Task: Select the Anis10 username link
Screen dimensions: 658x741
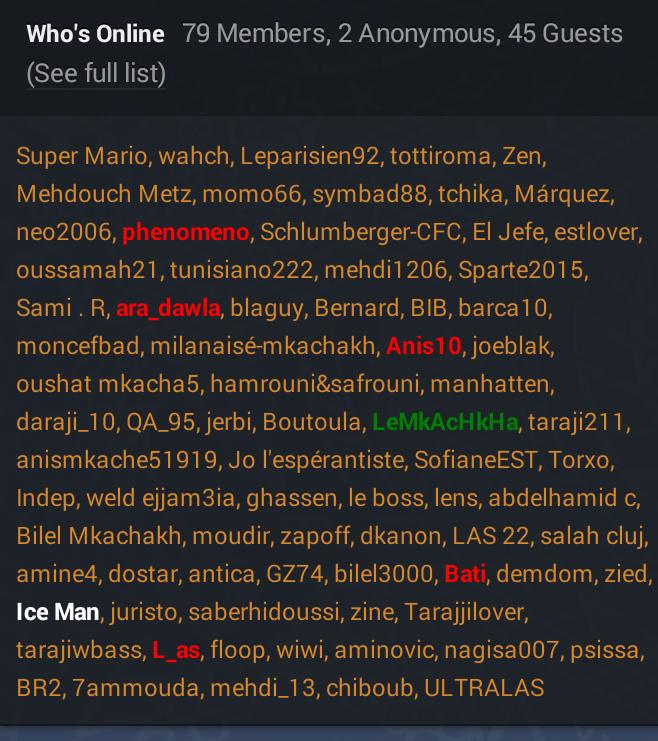Action: click(423, 346)
